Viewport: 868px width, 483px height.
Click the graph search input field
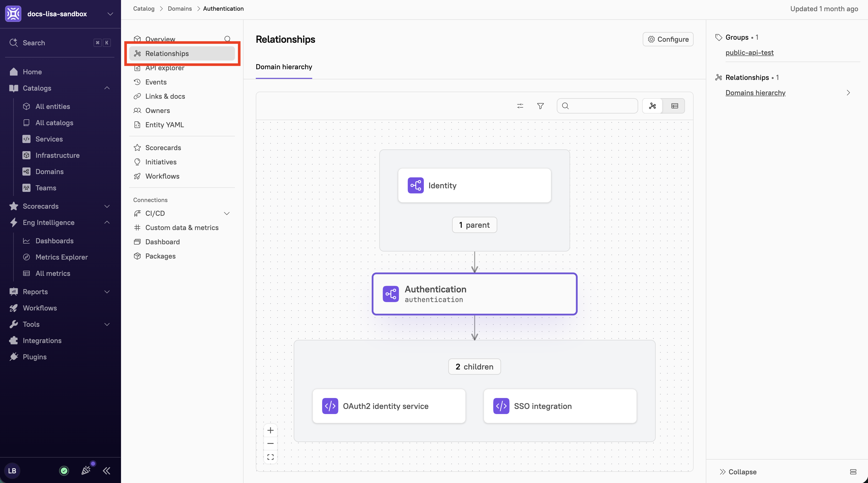tap(597, 106)
